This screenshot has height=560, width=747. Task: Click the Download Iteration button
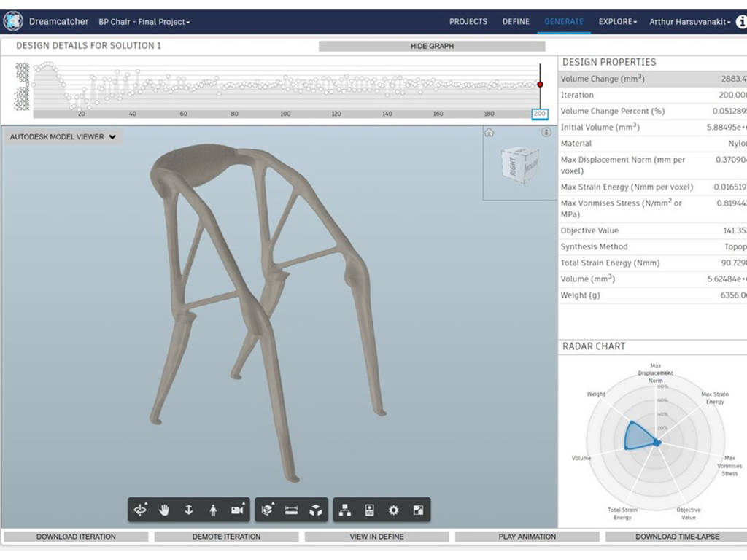[x=76, y=537]
